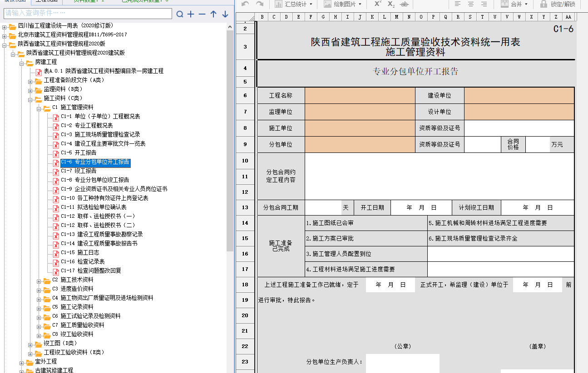
Task: Apply superscript formatting
Action: pyautogui.click(x=377, y=4)
